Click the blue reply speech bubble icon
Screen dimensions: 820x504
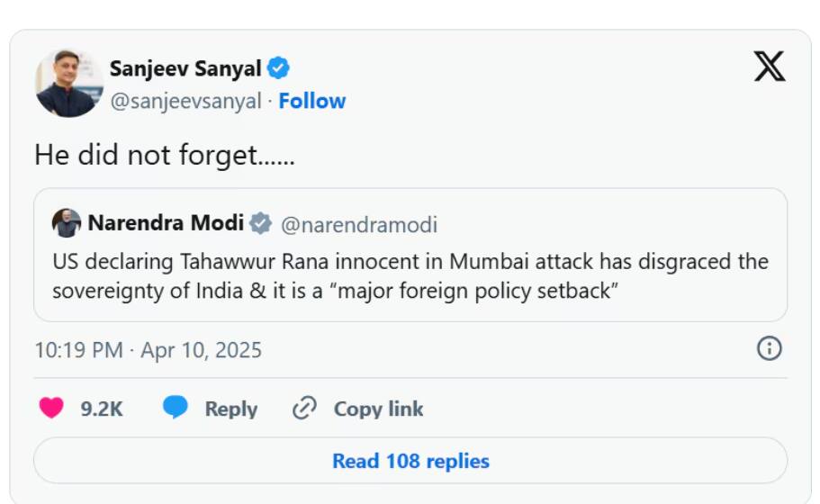176,408
